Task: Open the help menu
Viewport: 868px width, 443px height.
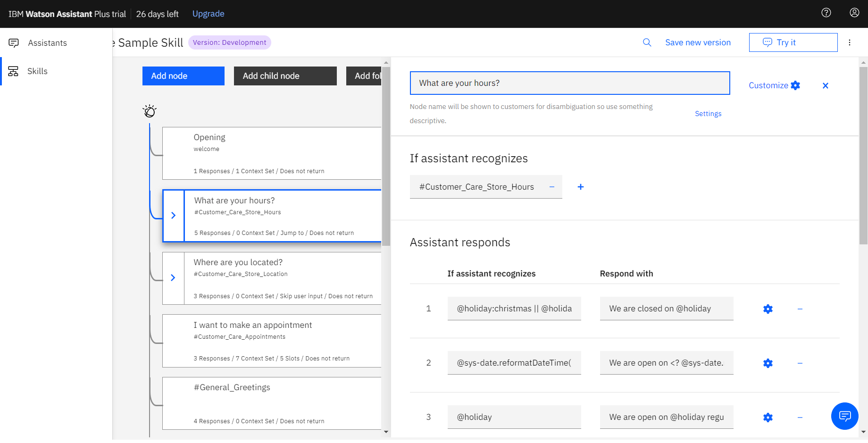Action: click(826, 13)
